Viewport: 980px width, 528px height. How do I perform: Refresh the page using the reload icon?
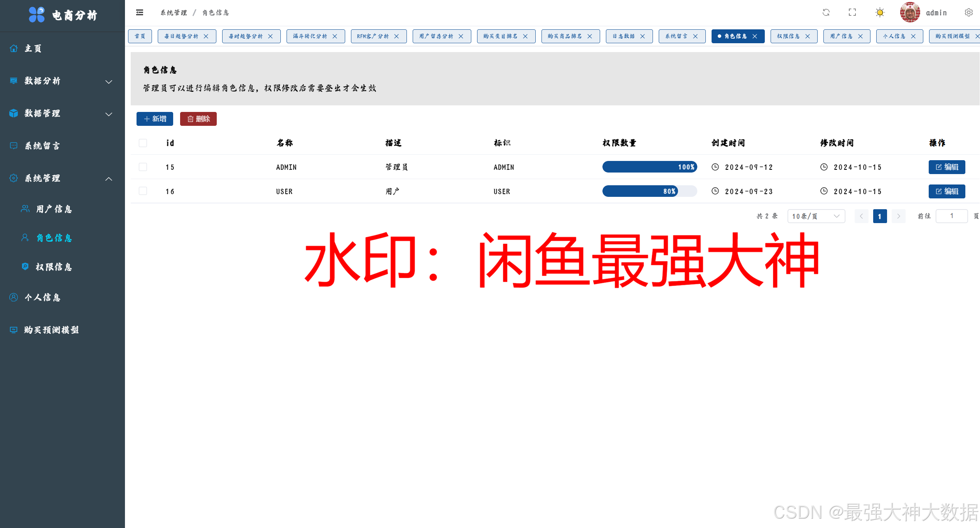[x=826, y=12]
